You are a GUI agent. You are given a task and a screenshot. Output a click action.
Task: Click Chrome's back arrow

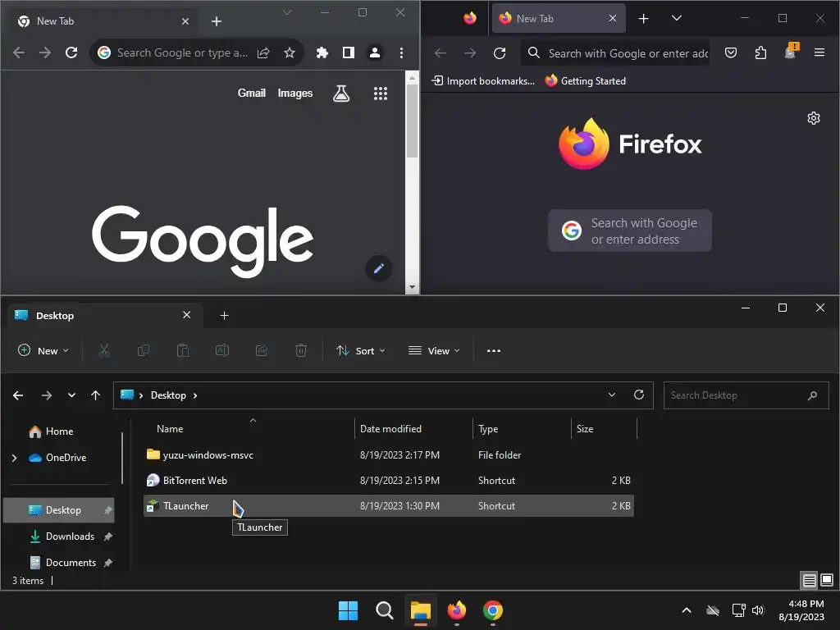point(19,52)
